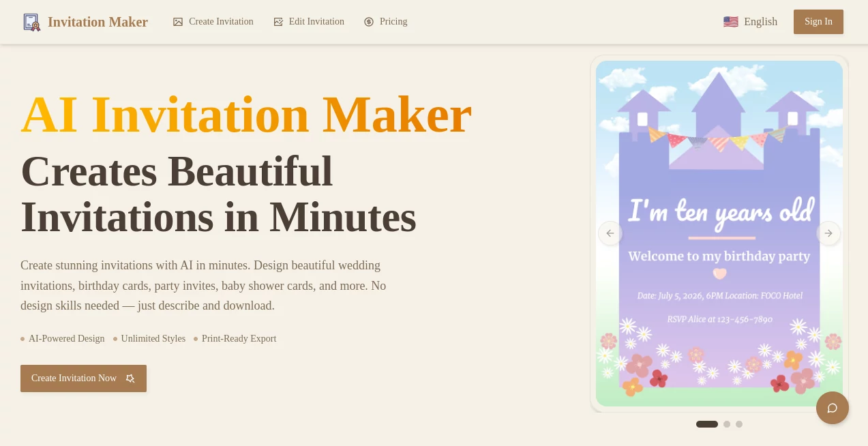Viewport: 868px width, 446px height.
Task: Click the pencil icon beside Edit Invitation
Action: point(278,21)
